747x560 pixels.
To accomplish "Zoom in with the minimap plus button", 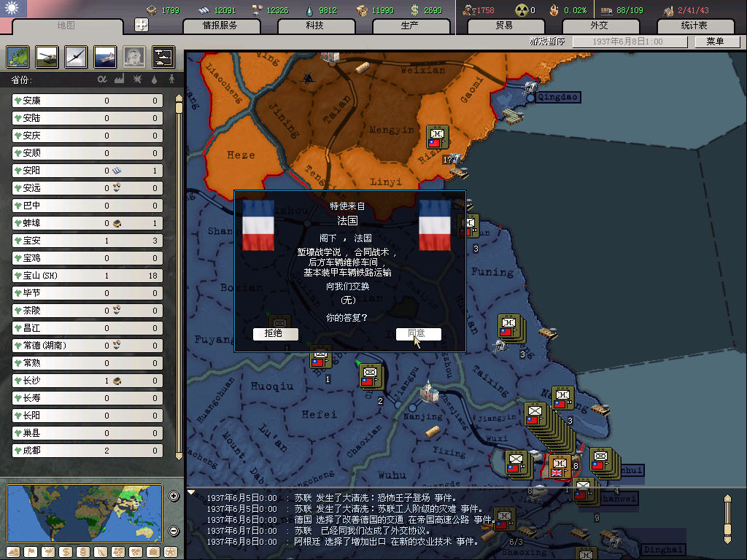I will (x=174, y=497).
